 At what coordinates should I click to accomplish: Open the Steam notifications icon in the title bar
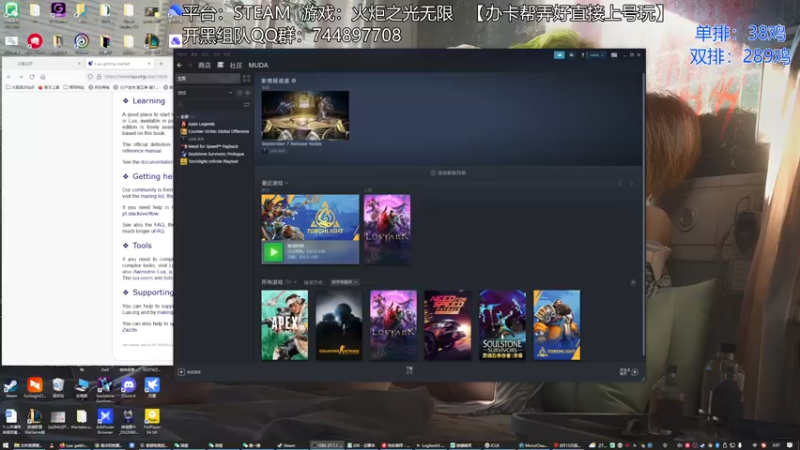coord(571,55)
